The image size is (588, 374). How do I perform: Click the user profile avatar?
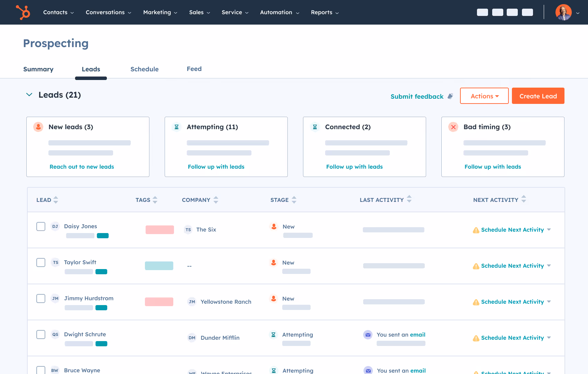point(564,12)
